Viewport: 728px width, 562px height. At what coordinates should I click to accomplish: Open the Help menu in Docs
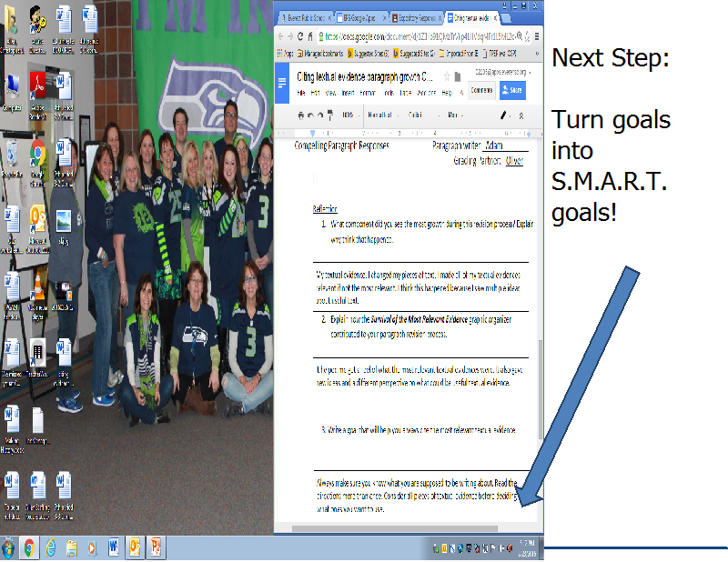coord(447,93)
